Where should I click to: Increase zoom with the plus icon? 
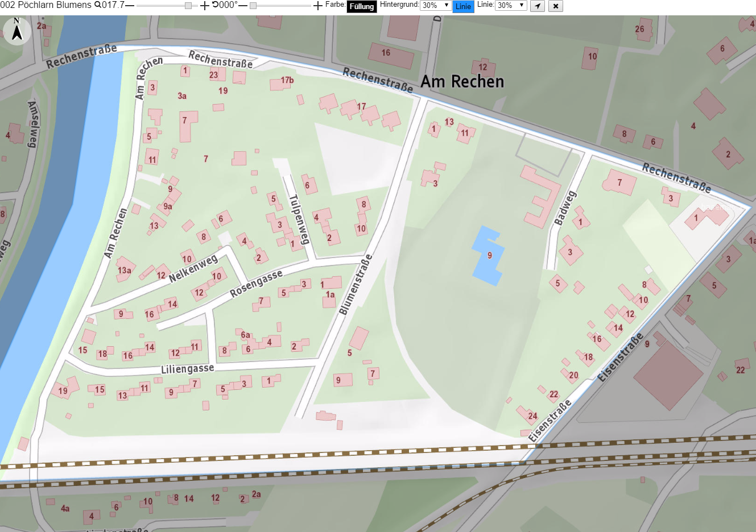click(205, 6)
